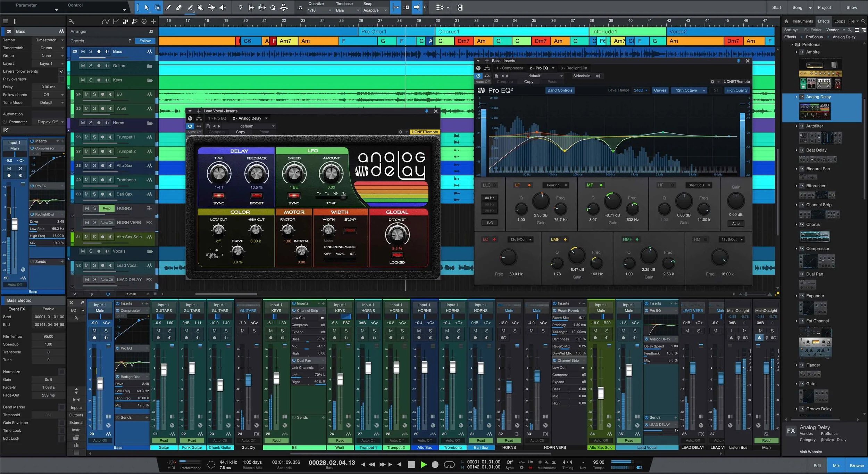Adjust the Bass channel volume fader

(100, 383)
